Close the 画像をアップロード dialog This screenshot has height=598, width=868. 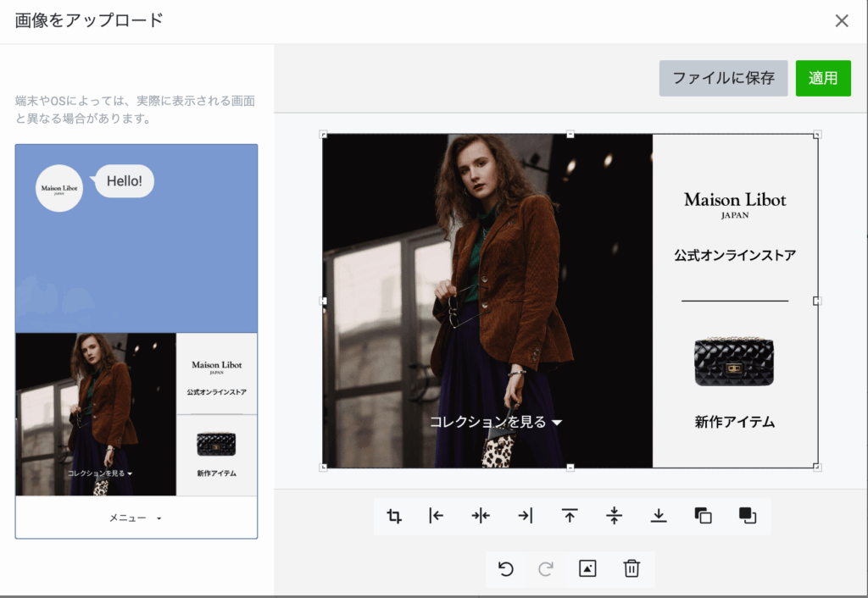click(842, 21)
